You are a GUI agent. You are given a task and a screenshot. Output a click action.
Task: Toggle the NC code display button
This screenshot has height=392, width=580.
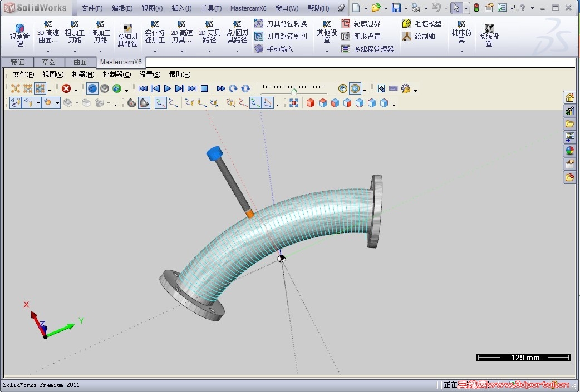click(x=355, y=88)
